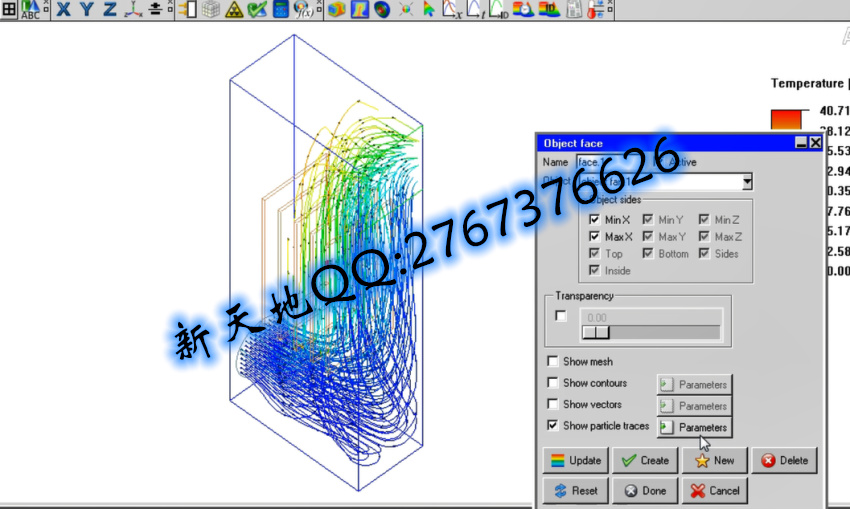Click the transparency slider handle
Screen dimensions: 850x509
(595, 332)
